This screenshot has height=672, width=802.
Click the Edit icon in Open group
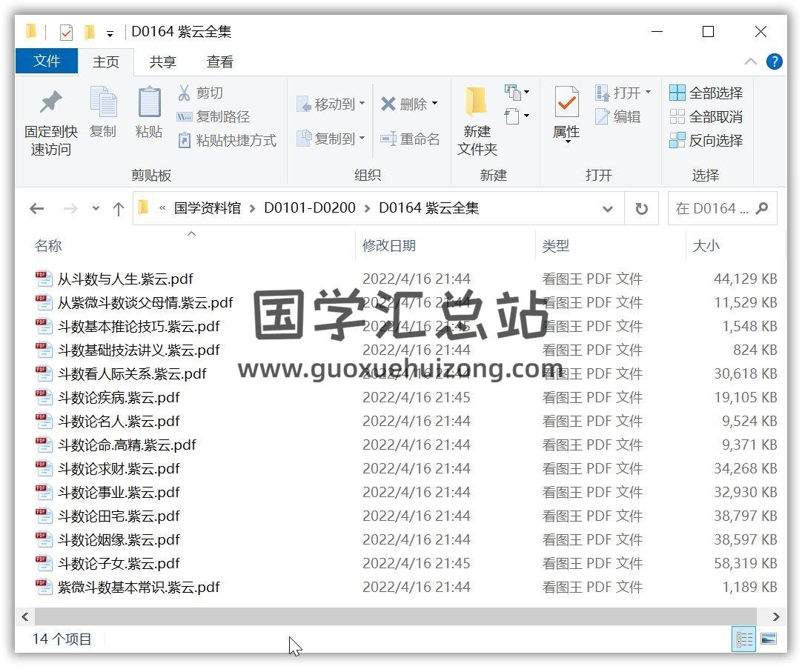point(603,116)
